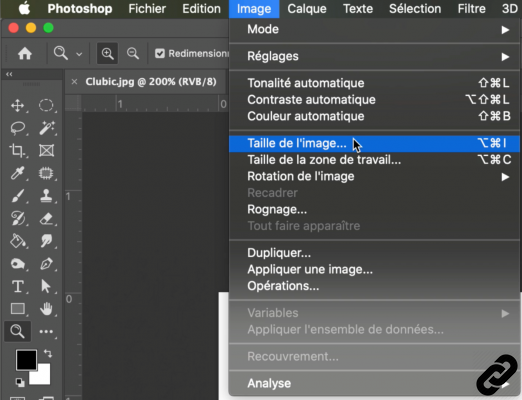Open the Filtre menu
Screen dimensions: 522x400
click(471, 9)
